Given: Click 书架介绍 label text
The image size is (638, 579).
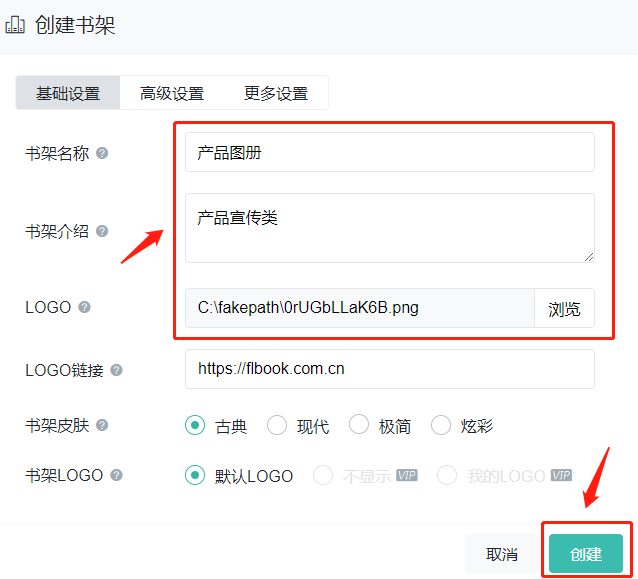Looking at the screenshot, I should coord(57,232).
